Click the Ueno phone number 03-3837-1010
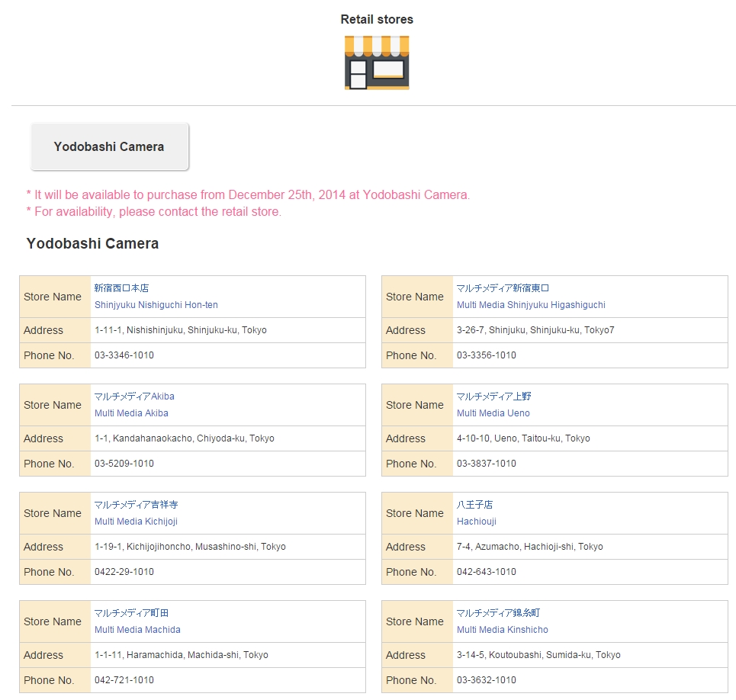This screenshot has width=736, height=700. [486, 464]
